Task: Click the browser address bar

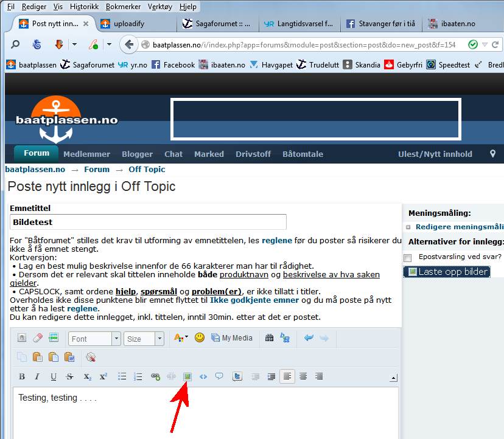Action: coord(304,44)
